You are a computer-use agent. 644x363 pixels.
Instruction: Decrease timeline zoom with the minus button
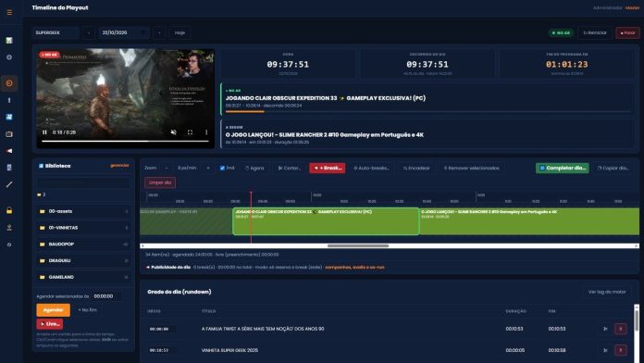pyautogui.click(x=167, y=168)
